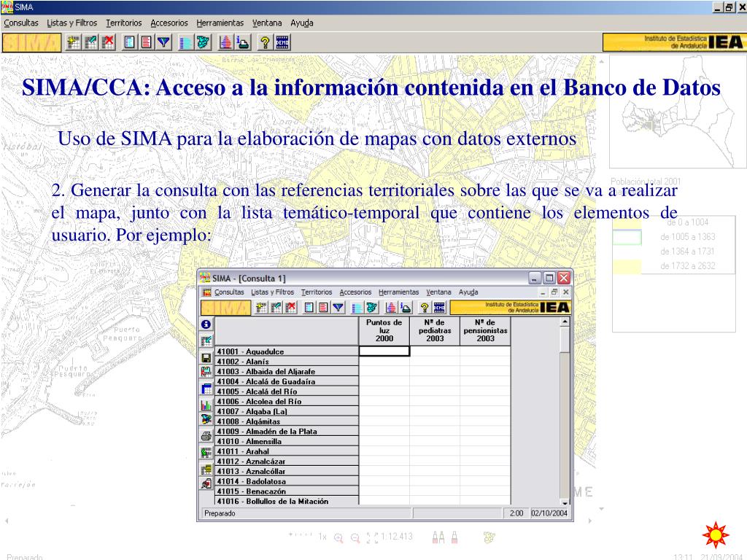Click the red sun icon at bottom right
This screenshot has height=560, width=747.
pyautogui.click(x=716, y=534)
